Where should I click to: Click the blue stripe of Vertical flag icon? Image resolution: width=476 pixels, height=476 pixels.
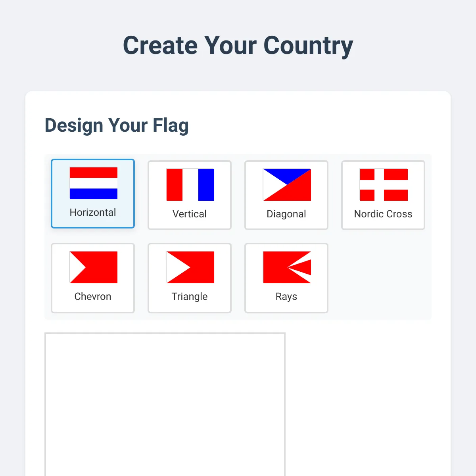tap(206, 185)
